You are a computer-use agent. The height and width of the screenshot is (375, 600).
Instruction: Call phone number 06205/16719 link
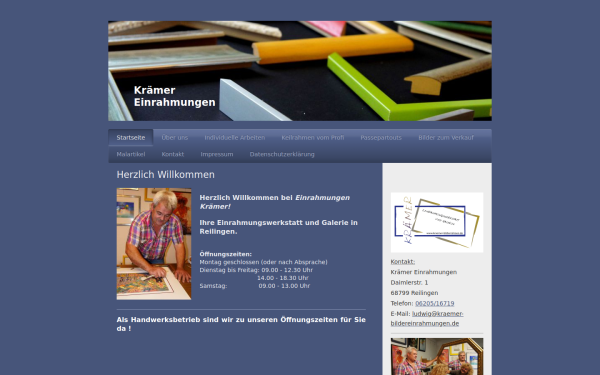[435, 303]
